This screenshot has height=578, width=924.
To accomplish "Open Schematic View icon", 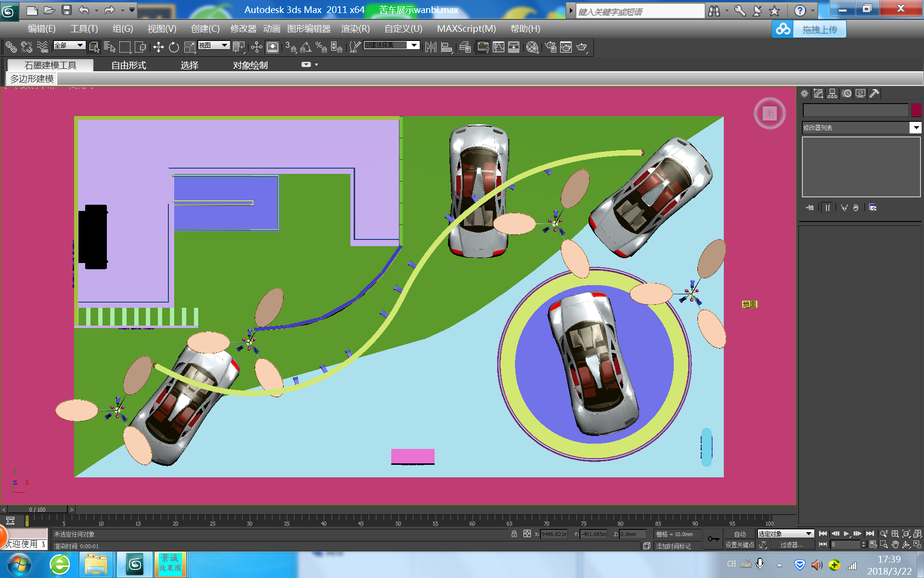I will pos(513,47).
